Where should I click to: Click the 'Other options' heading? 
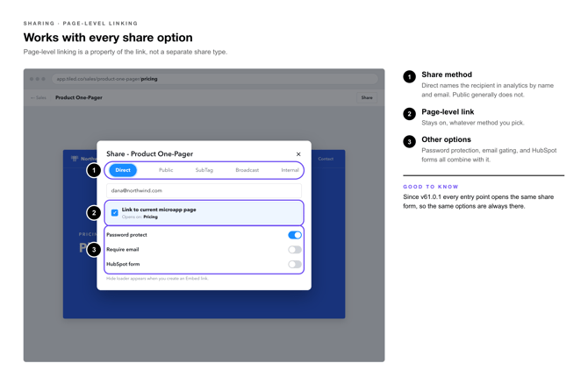tap(446, 139)
